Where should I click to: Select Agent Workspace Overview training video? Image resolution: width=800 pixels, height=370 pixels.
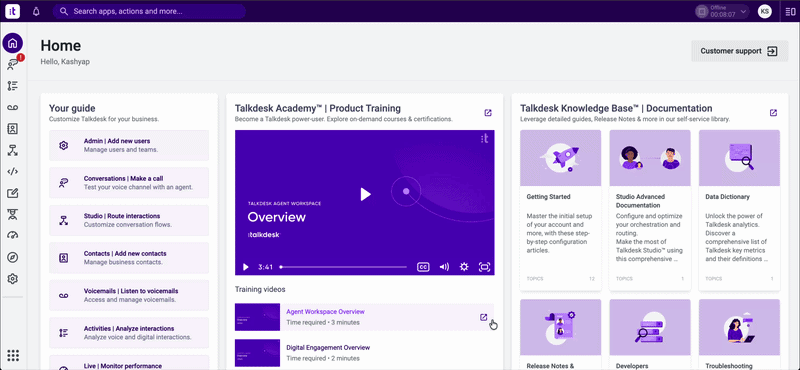pos(364,317)
